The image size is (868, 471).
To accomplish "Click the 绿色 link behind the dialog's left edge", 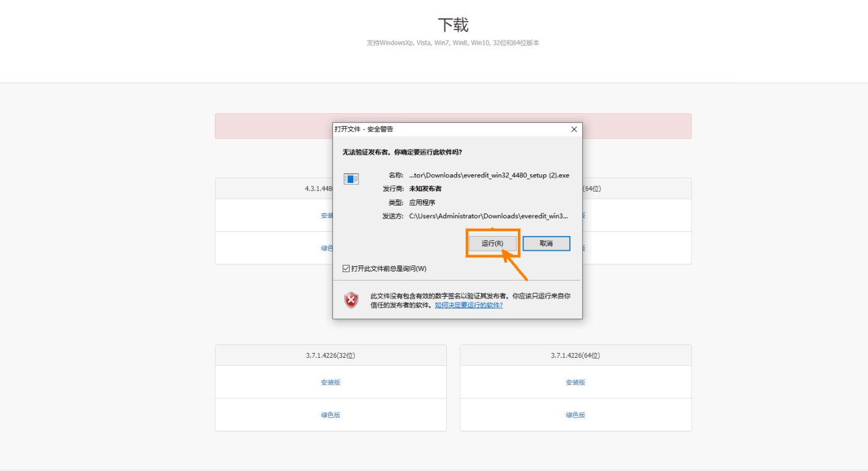I will [x=328, y=248].
